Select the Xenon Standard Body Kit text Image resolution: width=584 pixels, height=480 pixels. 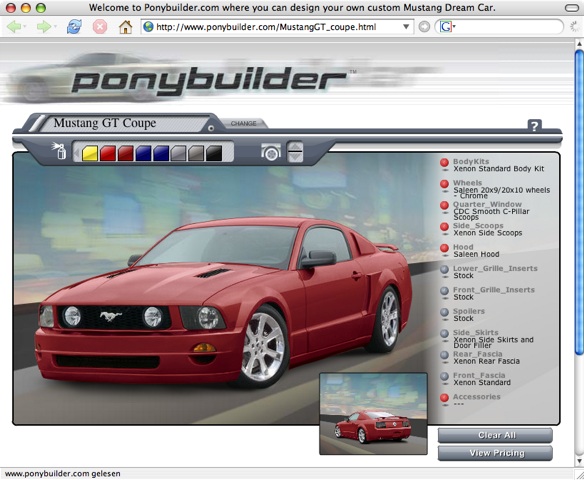coord(499,169)
